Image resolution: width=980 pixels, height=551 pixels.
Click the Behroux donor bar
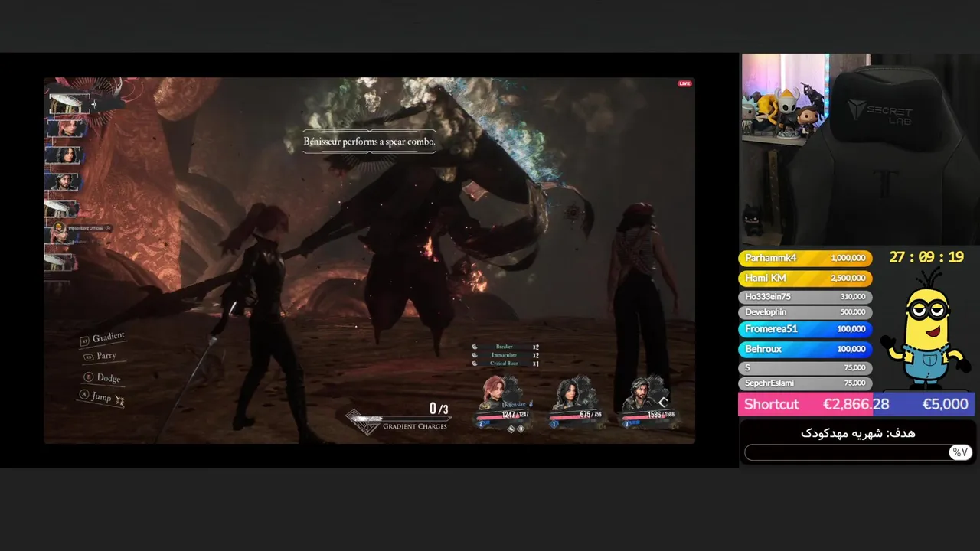pyautogui.click(x=805, y=349)
